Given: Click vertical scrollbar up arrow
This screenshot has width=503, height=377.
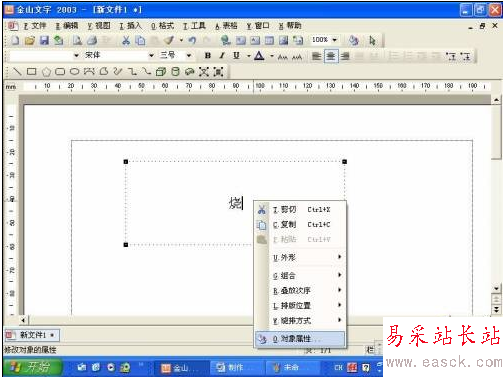Looking at the screenshot, I should tap(496, 100).
